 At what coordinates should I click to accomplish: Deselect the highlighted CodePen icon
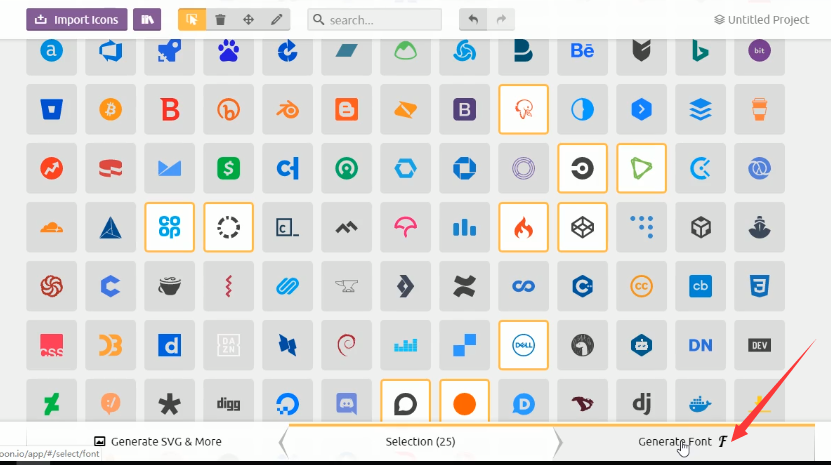[582, 227]
